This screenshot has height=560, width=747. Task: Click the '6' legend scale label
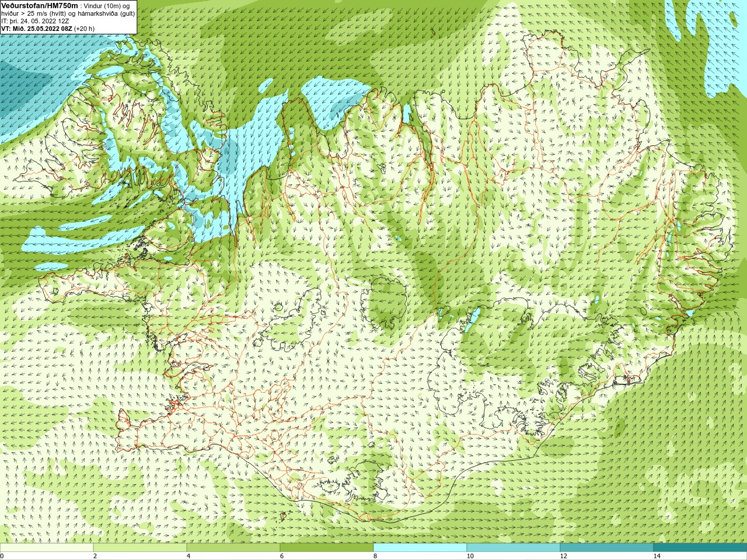point(282,556)
